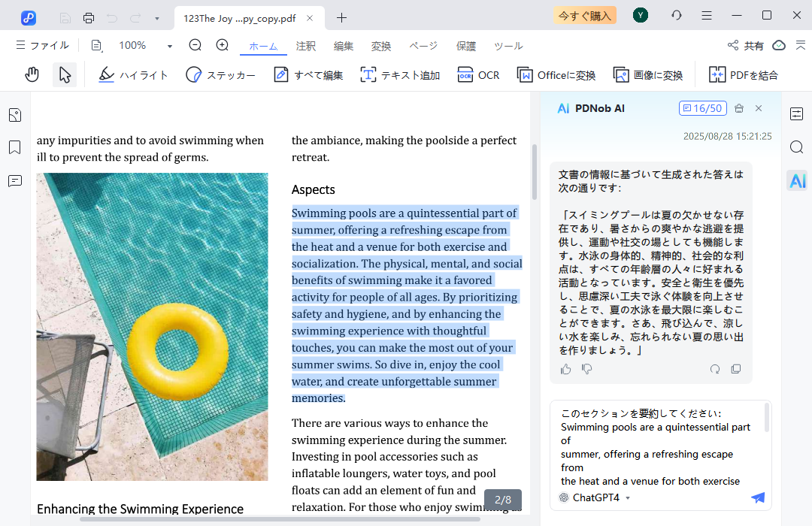The width and height of the screenshot is (812, 526).
Task: Expand the quick access toolbar dropdown arrow
Action: tap(156, 17)
